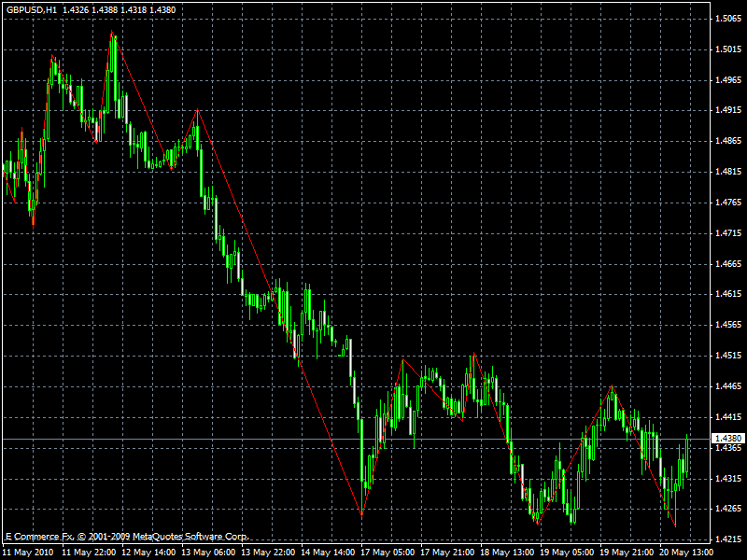Click the 19 May 21:00 time label
747x560 pixels.
click(x=628, y=552)
